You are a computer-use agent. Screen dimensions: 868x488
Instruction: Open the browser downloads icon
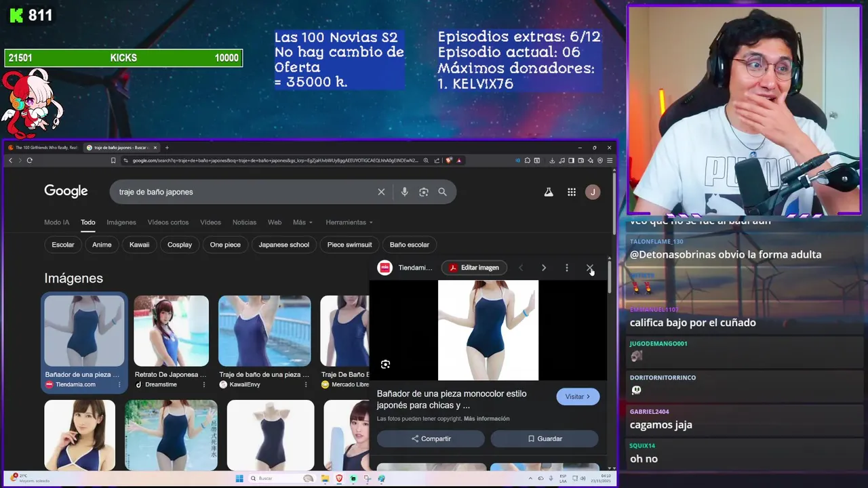point(552,160)
